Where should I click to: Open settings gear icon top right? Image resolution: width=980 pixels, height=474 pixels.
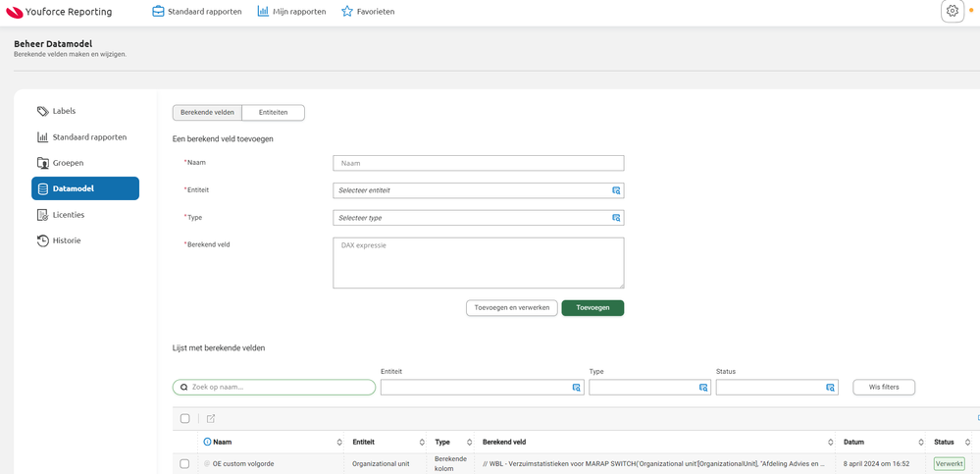pos(952,11)
